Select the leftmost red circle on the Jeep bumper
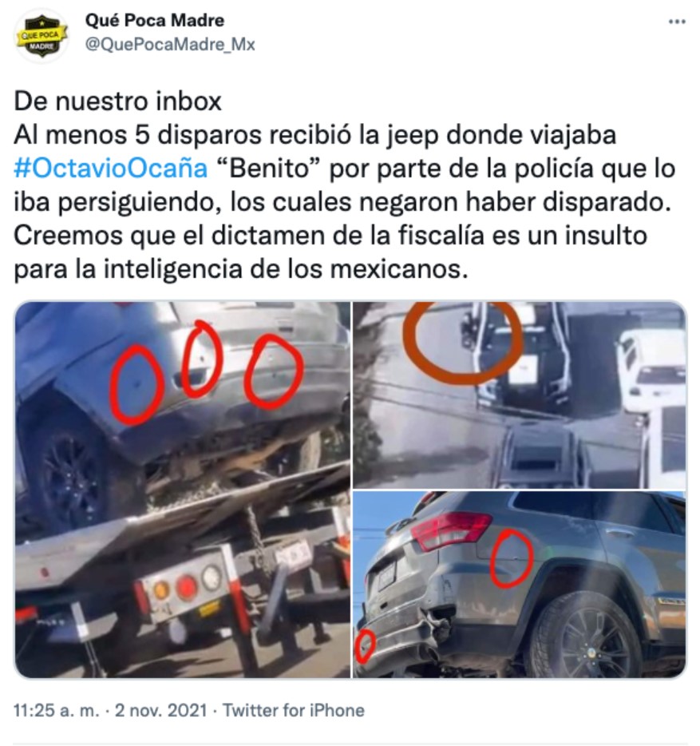700x746 pixels. pos(136,385)
